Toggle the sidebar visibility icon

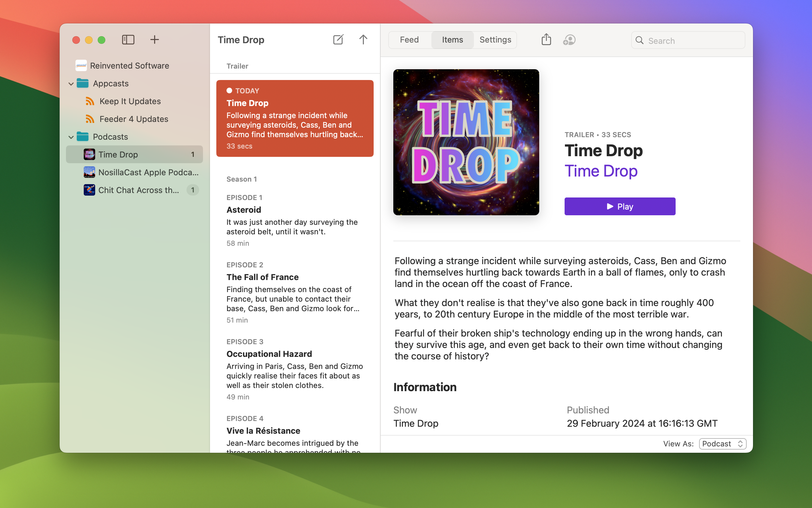pos(128,40)
